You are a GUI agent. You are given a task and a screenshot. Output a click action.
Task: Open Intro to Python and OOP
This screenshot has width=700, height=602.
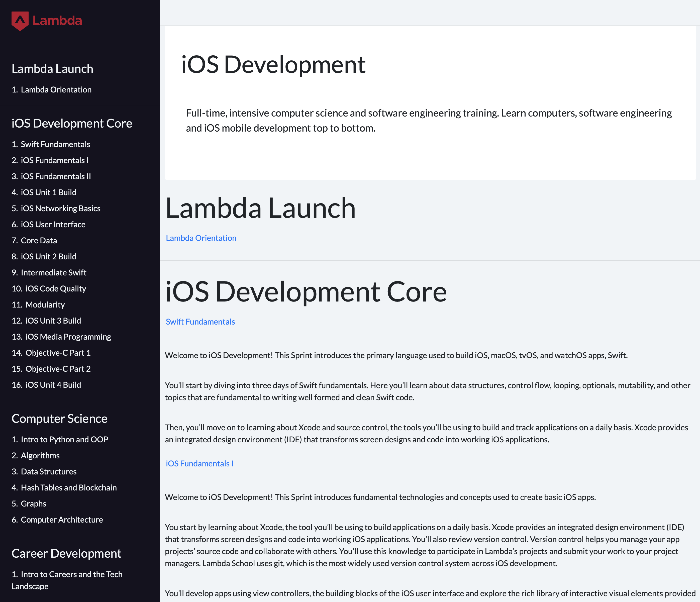pos(64,440)
